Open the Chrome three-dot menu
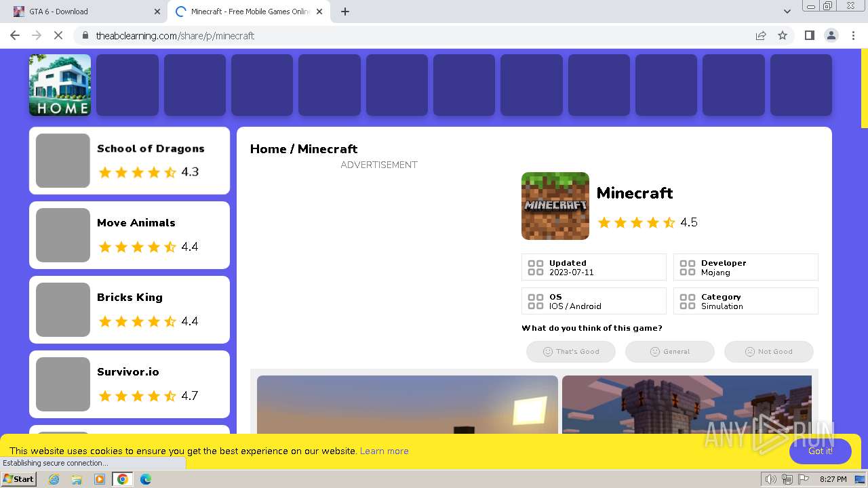 (x=853, y=35)
